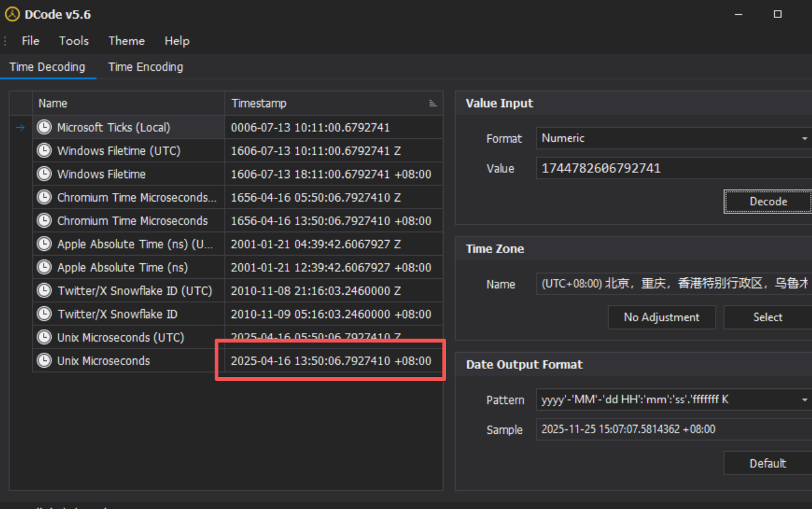Screen dimensions: 812x509
Task: Click the Select time zone button
Action: click(768, 317)
